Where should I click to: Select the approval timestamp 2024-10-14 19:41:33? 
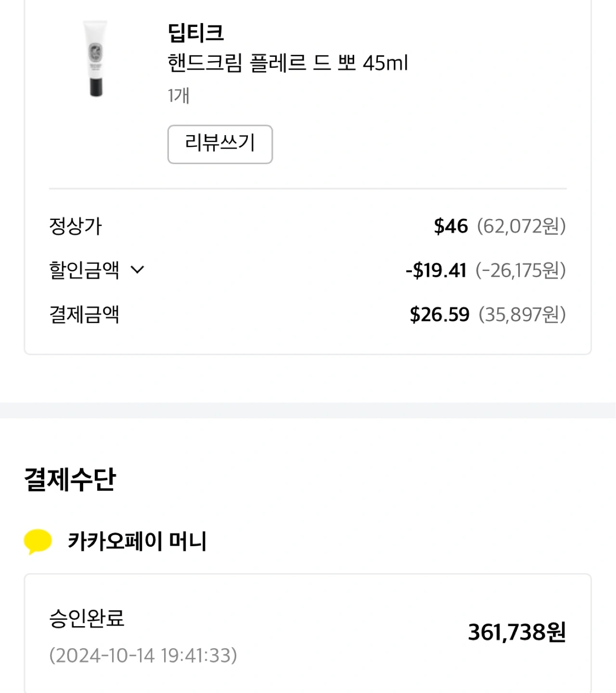(x=143, y=655)
